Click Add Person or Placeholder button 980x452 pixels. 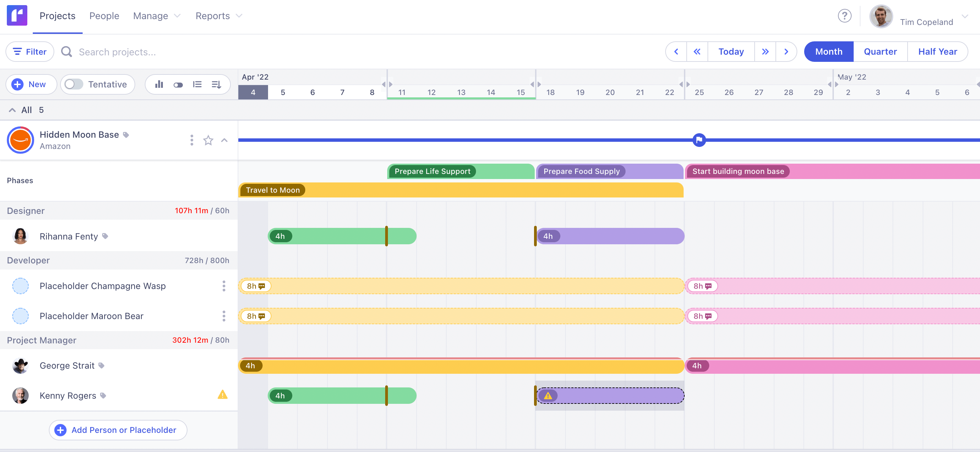pos(118,430)
